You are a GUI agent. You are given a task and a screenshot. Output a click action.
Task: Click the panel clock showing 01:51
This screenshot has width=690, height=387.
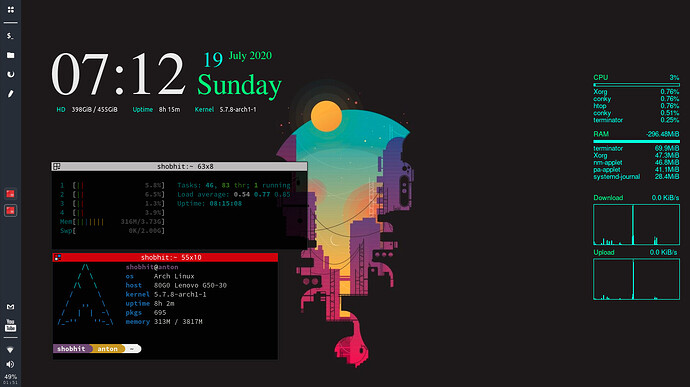[x=11, y=383]
